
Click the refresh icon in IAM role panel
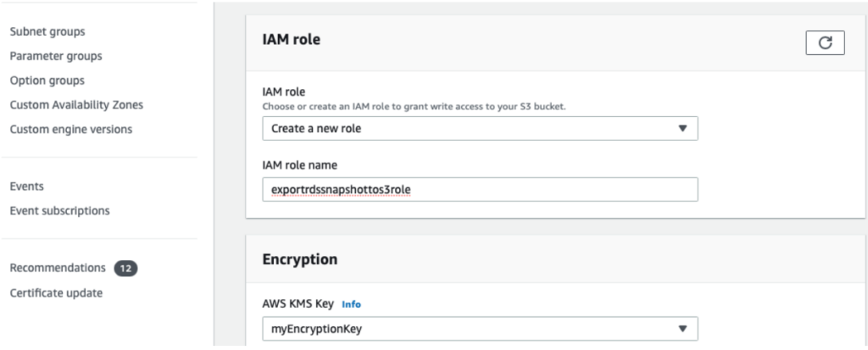point(825,43)
